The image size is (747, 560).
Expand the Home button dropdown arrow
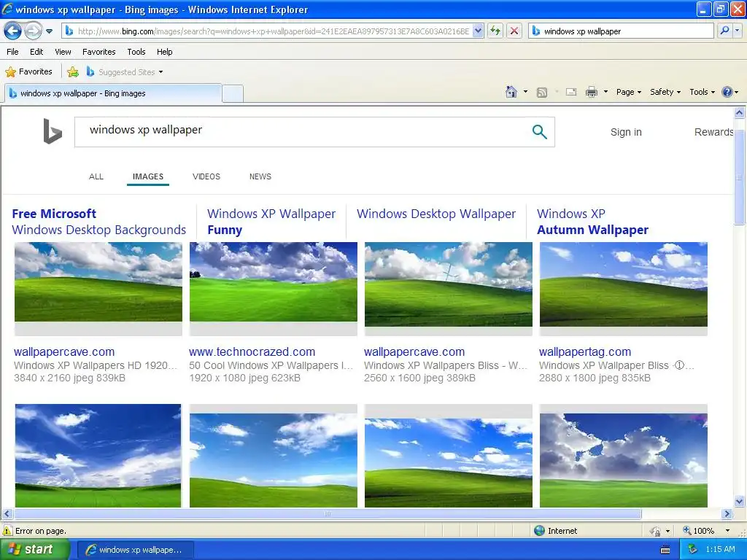525,92
